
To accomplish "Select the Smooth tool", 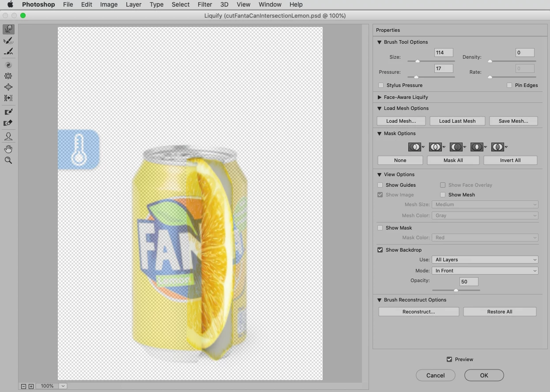I will 8,52.
